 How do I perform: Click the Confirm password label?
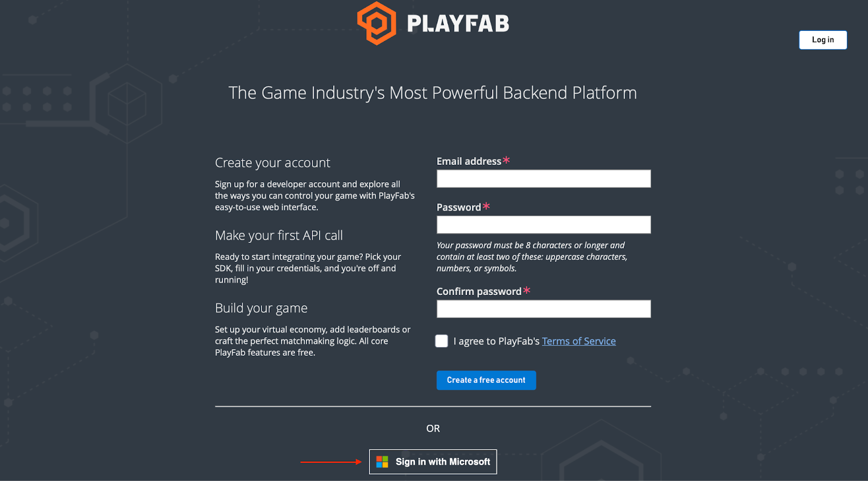(479, 292)
